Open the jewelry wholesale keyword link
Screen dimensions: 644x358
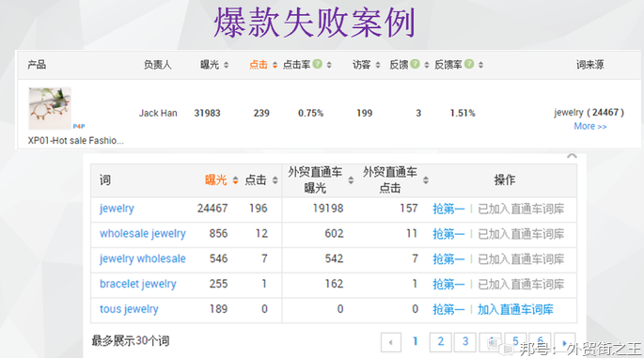click(143, 258)
